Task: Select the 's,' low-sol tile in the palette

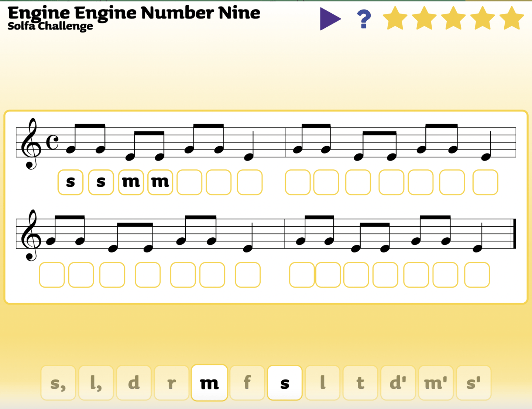Action: click(58, 383)
